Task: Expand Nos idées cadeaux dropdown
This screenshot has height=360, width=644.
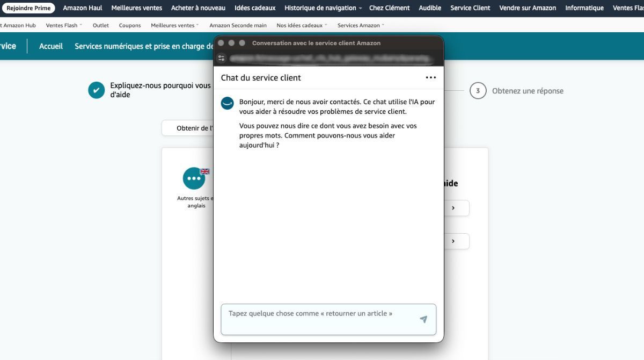Action: pyautogui.click(x=302, y=25)
